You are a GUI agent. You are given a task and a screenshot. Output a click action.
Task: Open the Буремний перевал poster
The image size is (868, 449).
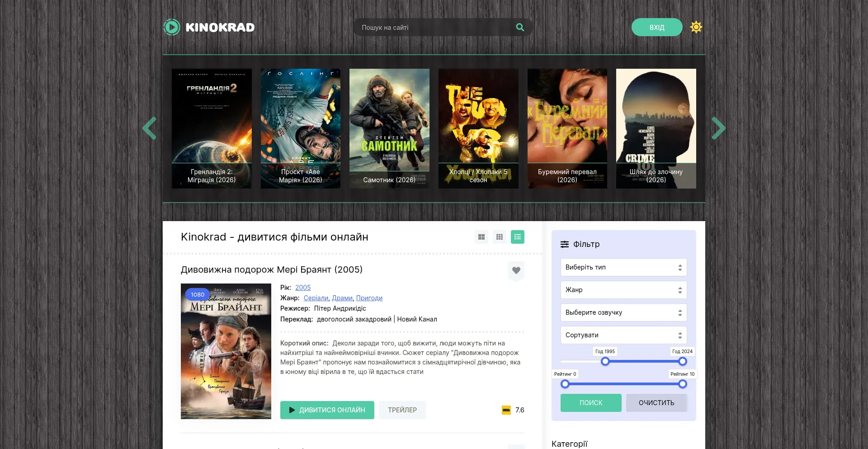[x=567, y=128]
